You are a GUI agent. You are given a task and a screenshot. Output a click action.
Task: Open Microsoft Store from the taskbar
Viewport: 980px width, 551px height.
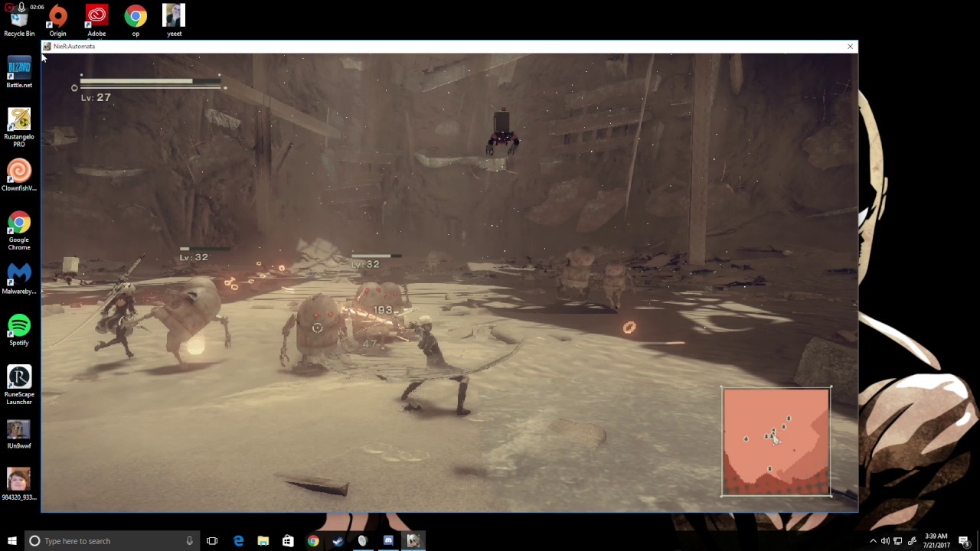pyautogui.click(x=288, y=541)
